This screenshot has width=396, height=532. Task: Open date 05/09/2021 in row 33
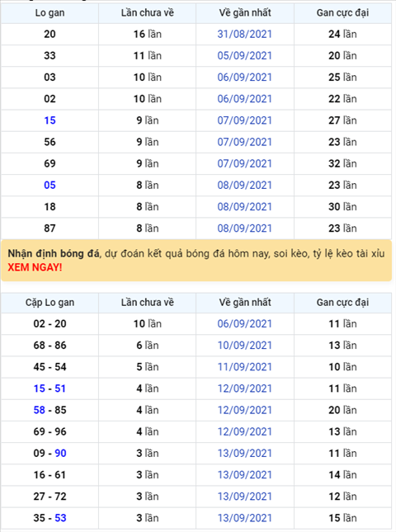(245, 55)
